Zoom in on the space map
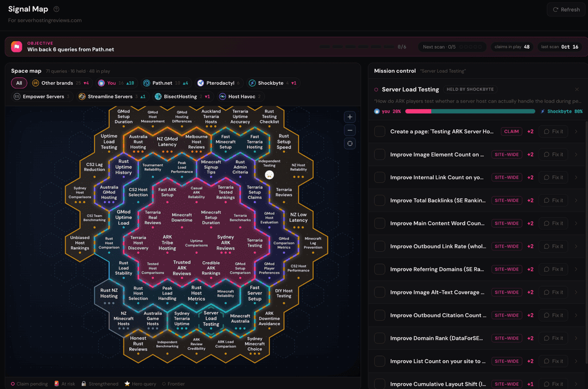Image resolution: width=588 pixels, height=389 pixels. [x=350, y=117]
